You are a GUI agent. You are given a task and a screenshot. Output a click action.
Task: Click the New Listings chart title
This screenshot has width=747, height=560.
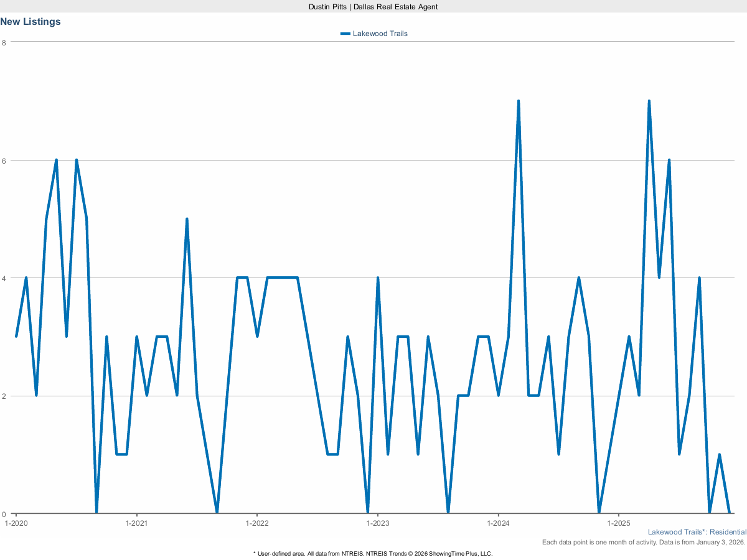tap(31, 22)
